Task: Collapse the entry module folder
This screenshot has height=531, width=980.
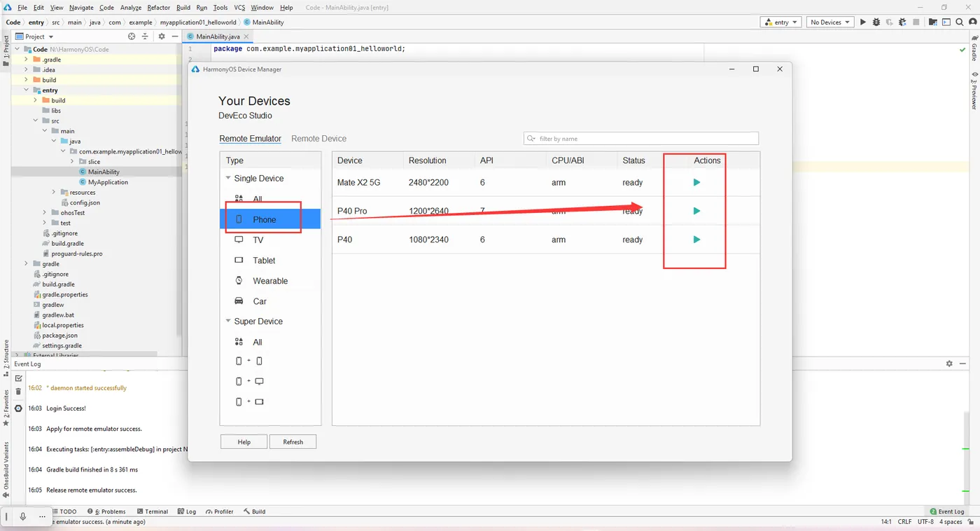Action: (27, 90)
